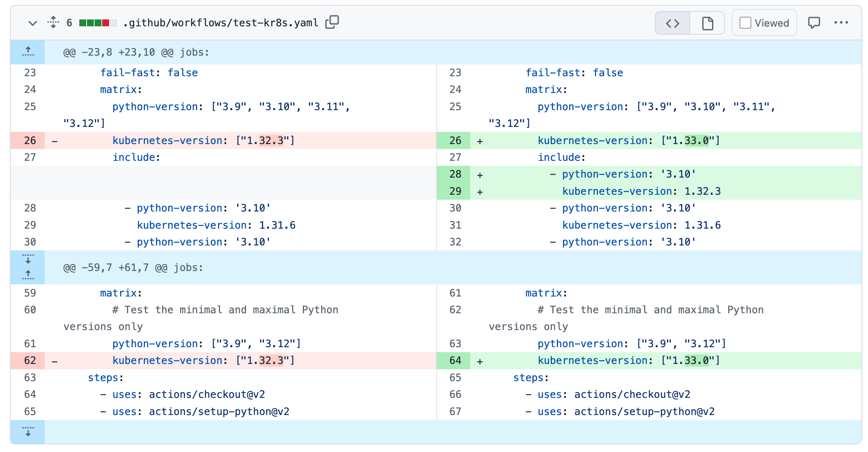Click the .github/workflows/test-kr8s.yaml file name
Viewport: 868px width, 452px height.
[x=221, y=23]
